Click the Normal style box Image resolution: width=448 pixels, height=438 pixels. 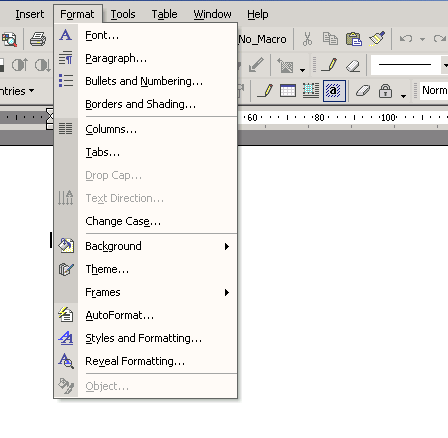(x=434, y=91)
